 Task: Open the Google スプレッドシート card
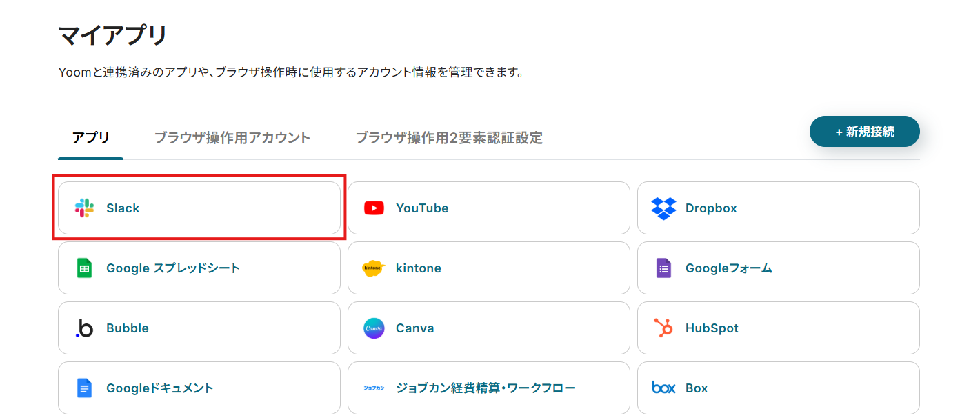[199, 268]
